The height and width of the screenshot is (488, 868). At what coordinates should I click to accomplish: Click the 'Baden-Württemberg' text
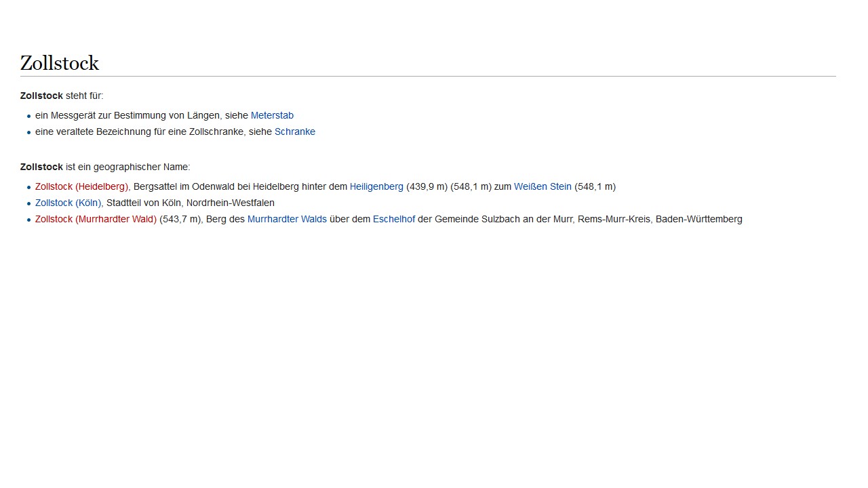click(x=698, y=219)
